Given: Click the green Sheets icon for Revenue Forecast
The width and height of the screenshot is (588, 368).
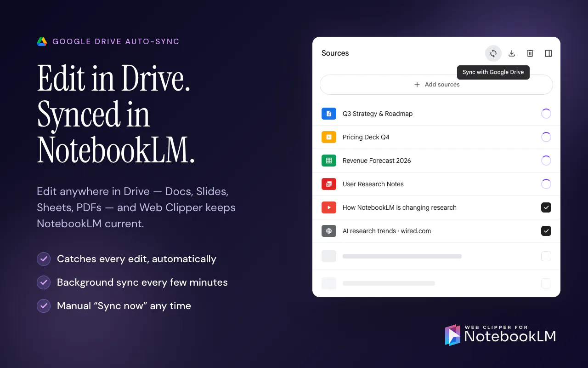Looking at the screenshot, I should click(329, 161).
